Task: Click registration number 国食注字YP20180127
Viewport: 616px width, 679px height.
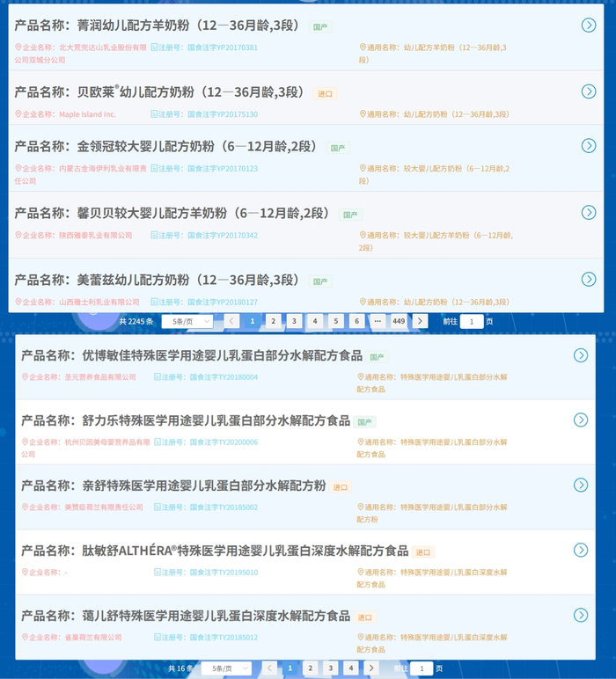Action: pyautogui.click(x=223, y=302)
